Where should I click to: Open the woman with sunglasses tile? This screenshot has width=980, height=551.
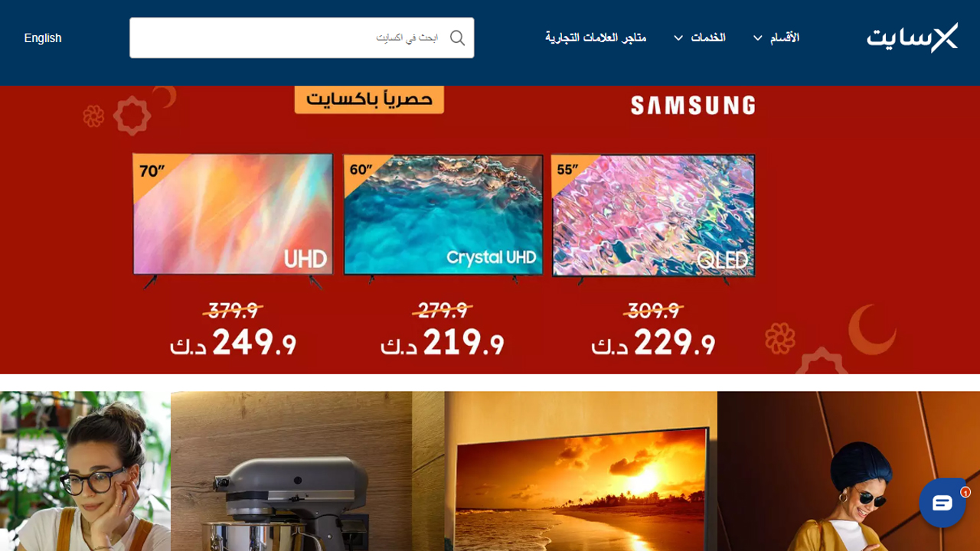coord(848,471)
